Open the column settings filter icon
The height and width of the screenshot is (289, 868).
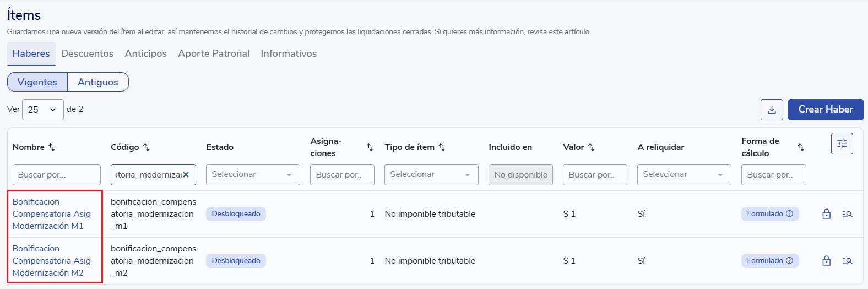point(842,144)
